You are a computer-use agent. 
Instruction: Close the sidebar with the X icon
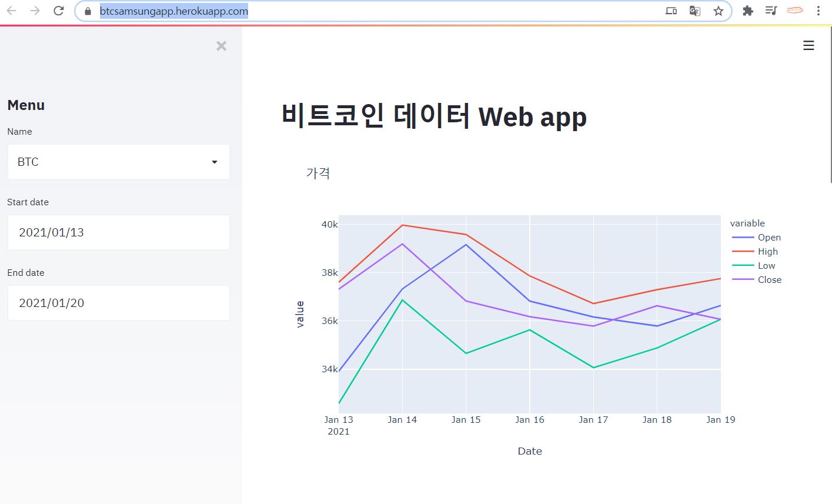pos(221,46)
